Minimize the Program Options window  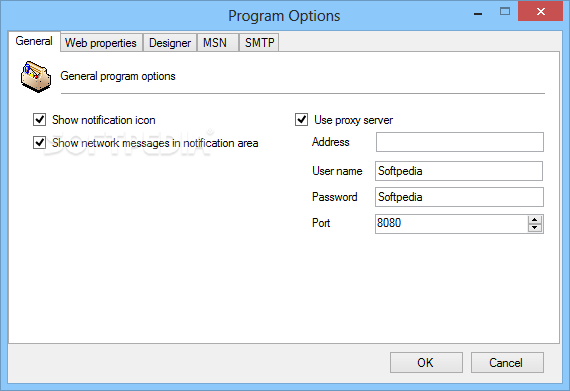coord(478,13)
